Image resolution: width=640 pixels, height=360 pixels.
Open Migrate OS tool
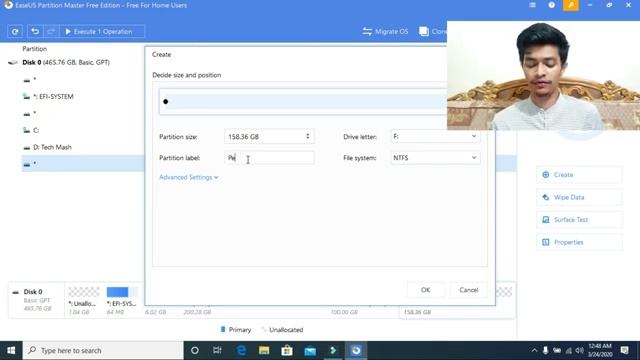(x=385, y=31)
